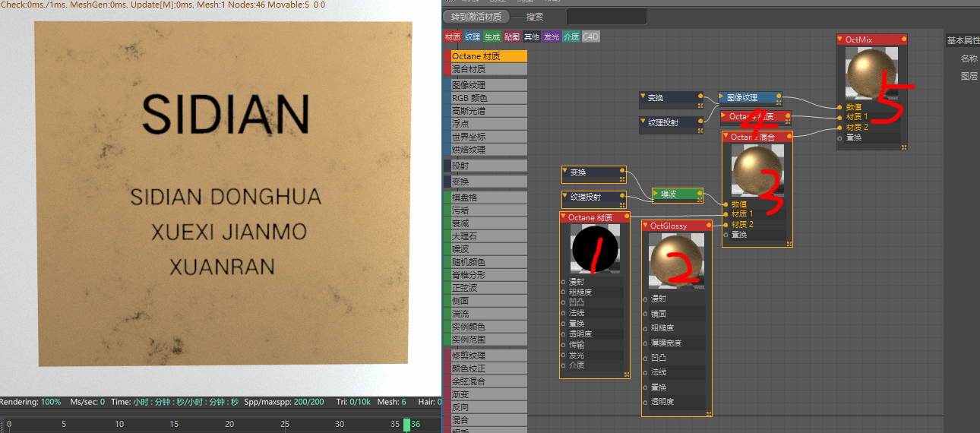Toggle the 材质 node filter
The width and height of the screenshot is (980, 433).
tap(452, 36)
